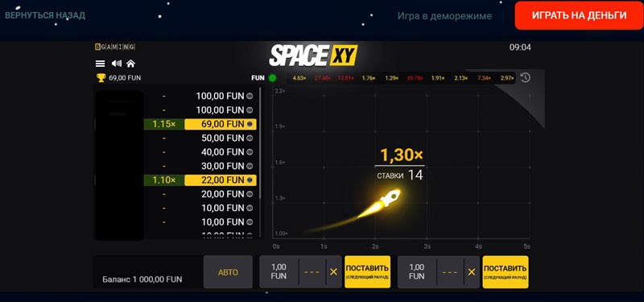644x302 pixels.
Task: Open the hamburger game menu
Action: tap(100, 64)
